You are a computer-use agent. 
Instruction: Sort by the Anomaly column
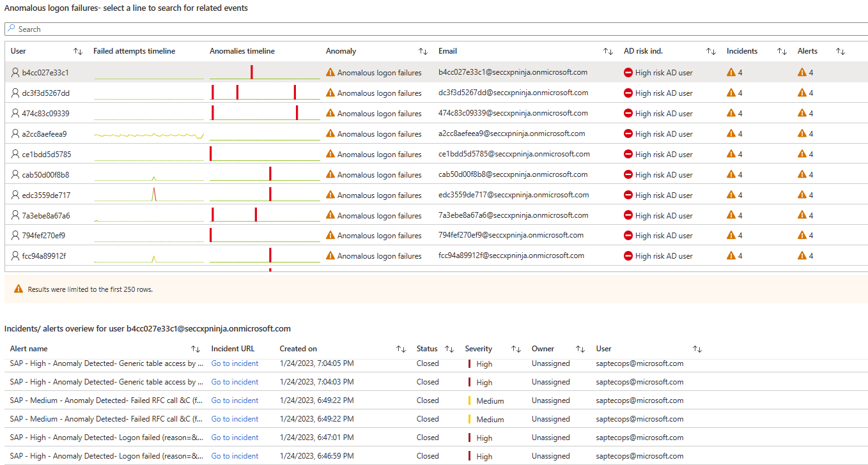[423, 51]
